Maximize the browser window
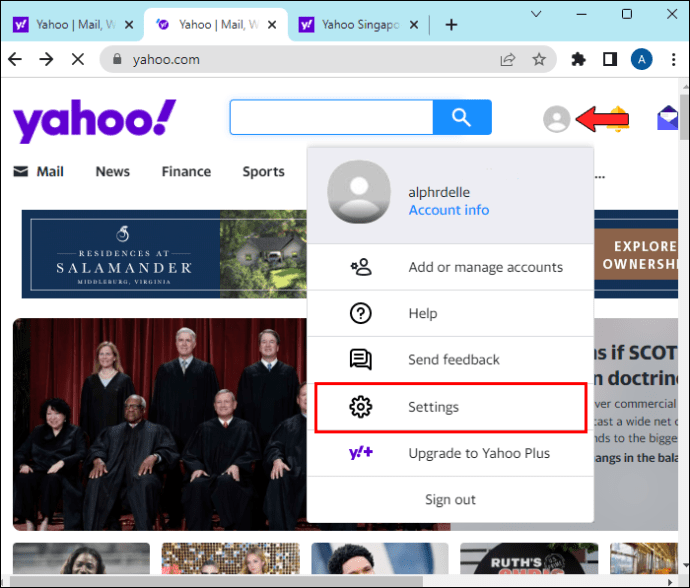This screenshot has height=588, width=690. (627, 14)
